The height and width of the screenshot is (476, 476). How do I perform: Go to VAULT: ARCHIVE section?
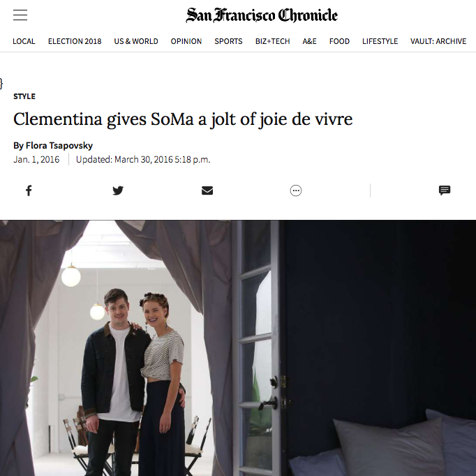click(x=438, y=41)
